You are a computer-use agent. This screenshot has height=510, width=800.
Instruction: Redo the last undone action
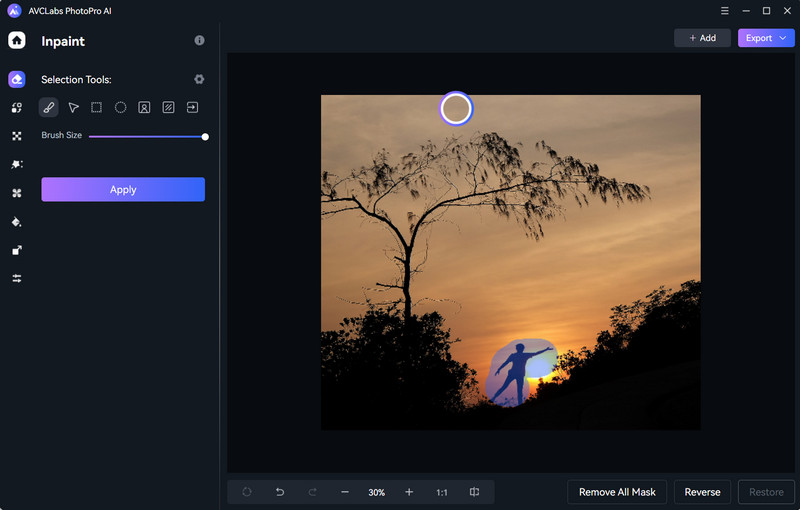[x=312, y=492]
